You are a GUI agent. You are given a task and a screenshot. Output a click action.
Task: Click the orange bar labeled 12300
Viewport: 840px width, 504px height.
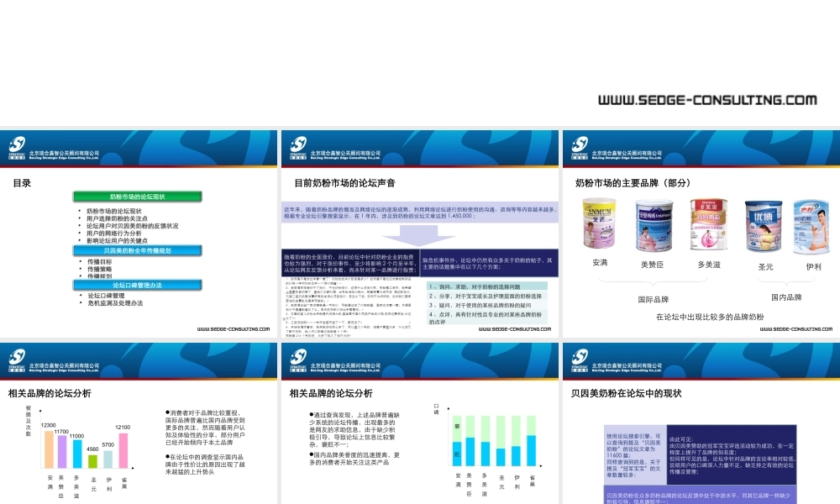click(x=49, y=449)
